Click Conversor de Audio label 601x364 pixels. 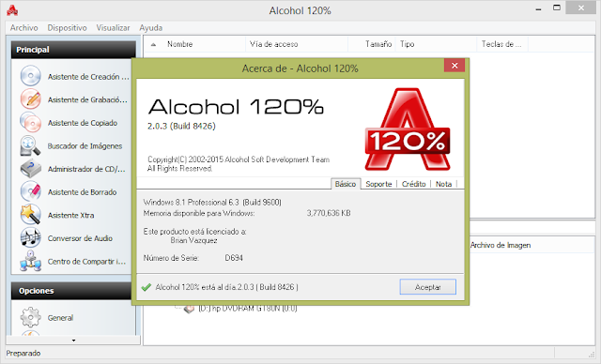pyautogui.click(x=80, y=238)
